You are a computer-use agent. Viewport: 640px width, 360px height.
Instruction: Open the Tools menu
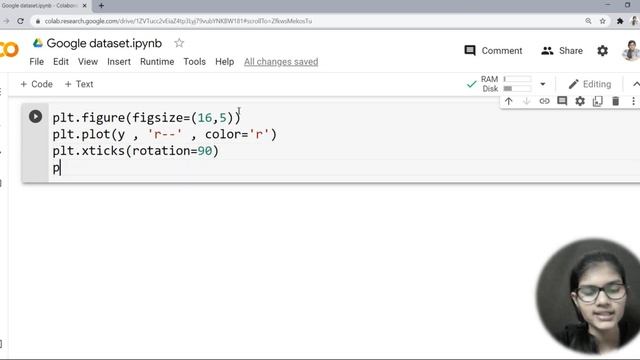pos(194,62)
